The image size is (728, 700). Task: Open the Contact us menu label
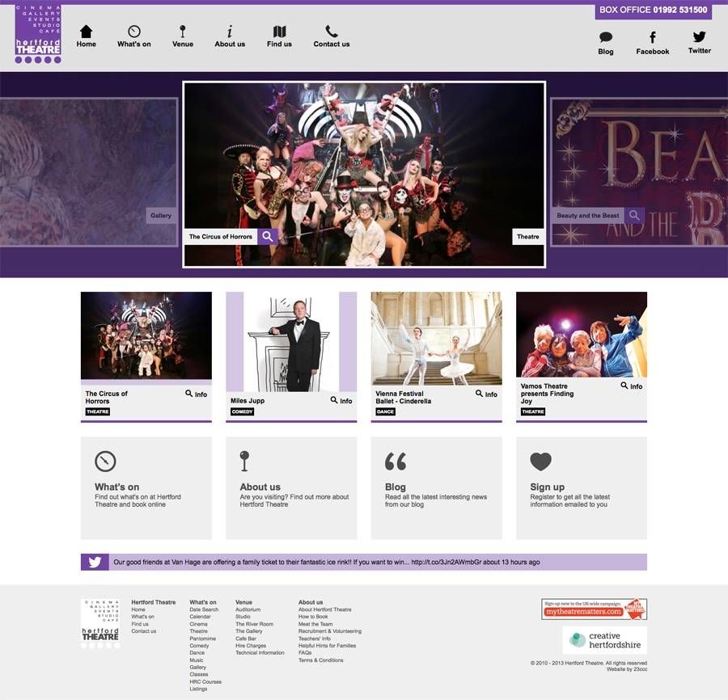(x=332, y=44)
